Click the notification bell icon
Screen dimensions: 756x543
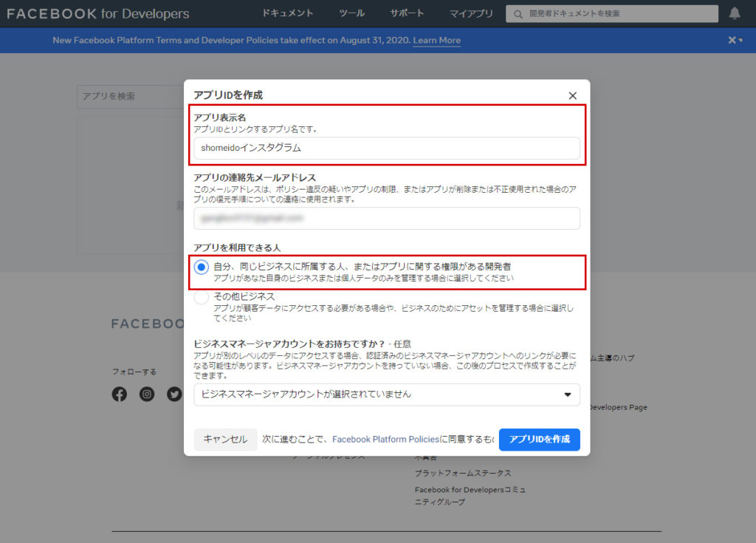735,13
